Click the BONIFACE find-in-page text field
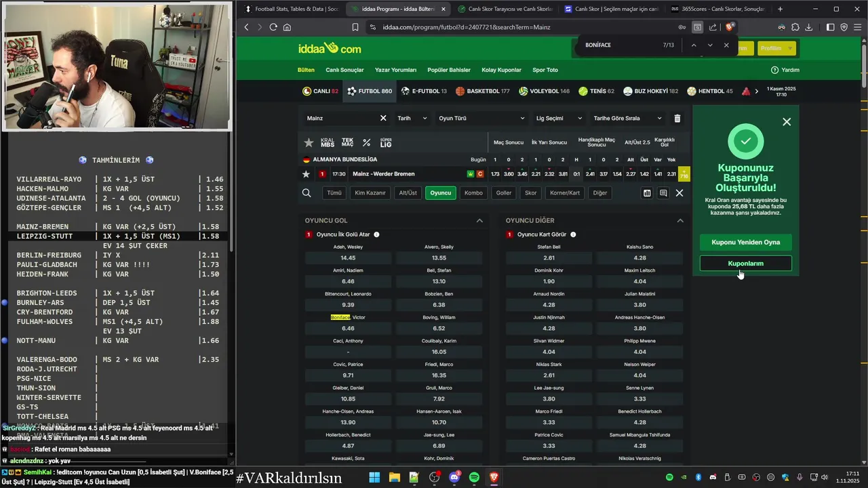 pyautogui.click(x=620, y=45)
